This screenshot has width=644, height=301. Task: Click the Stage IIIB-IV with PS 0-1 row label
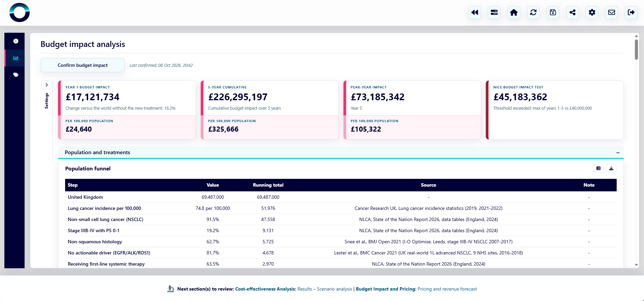tap(94, 230)
